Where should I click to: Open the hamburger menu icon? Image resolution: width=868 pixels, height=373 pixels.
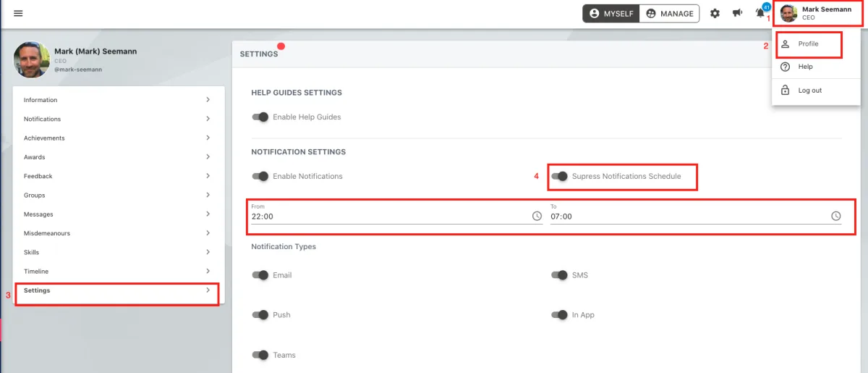18,13
